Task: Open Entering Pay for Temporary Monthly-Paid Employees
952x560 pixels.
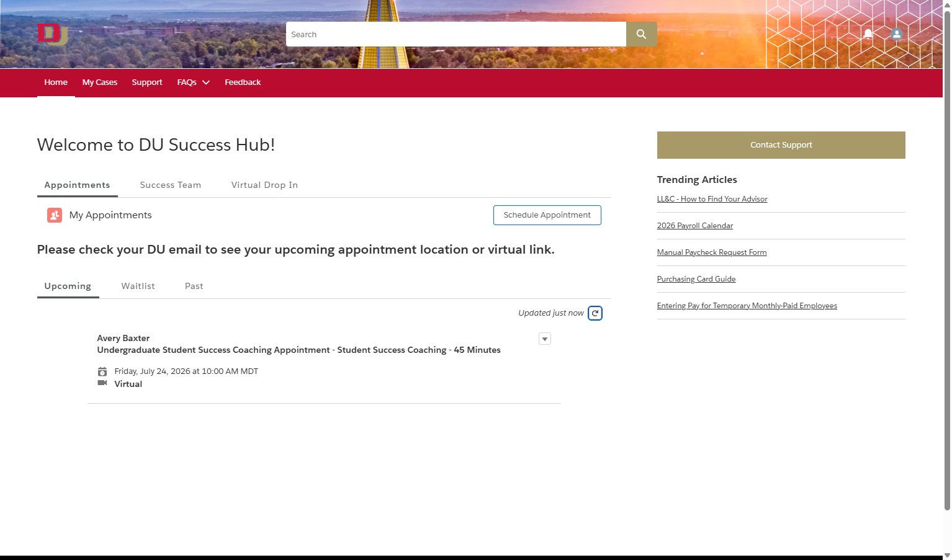Action: pyautogui.click(x=747, y=306)
